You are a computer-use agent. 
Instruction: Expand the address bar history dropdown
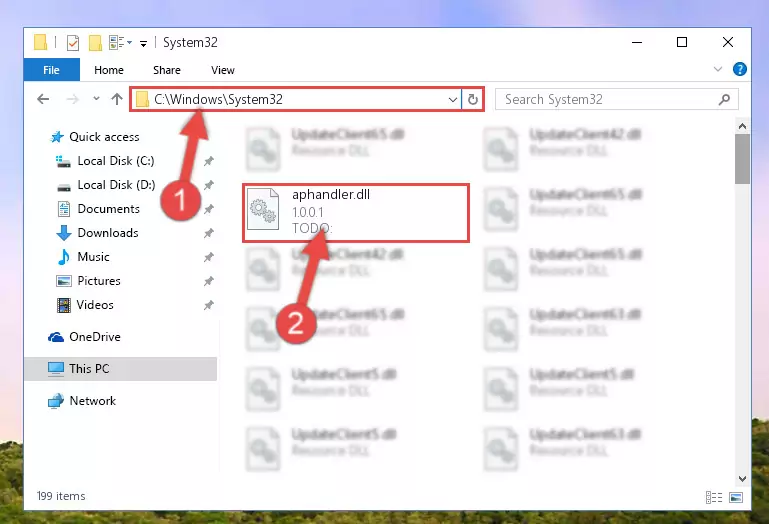click(453, 100)
